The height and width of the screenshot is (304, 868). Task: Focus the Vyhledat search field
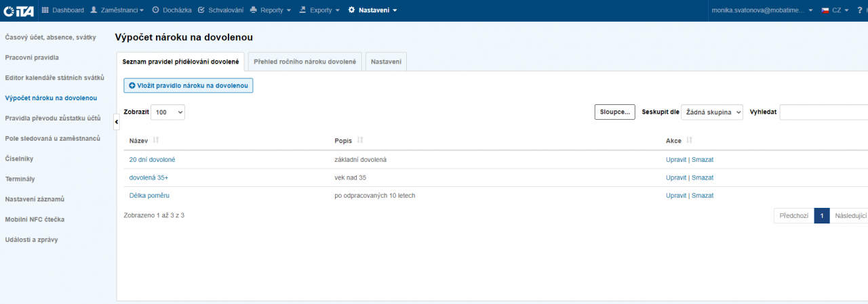tap(823, 112)
